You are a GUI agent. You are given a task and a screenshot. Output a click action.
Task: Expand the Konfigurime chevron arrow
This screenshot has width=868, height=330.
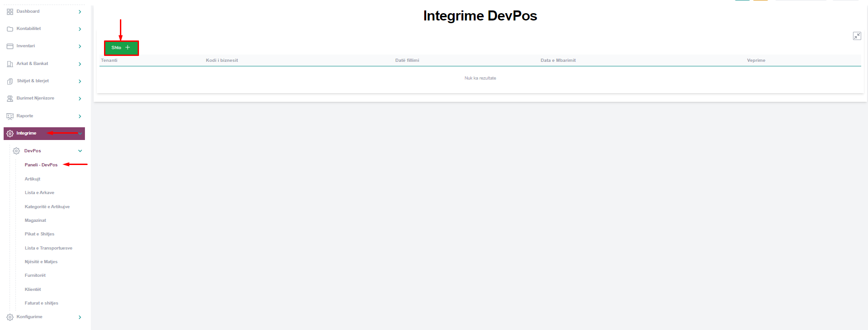tap(80, 317)
